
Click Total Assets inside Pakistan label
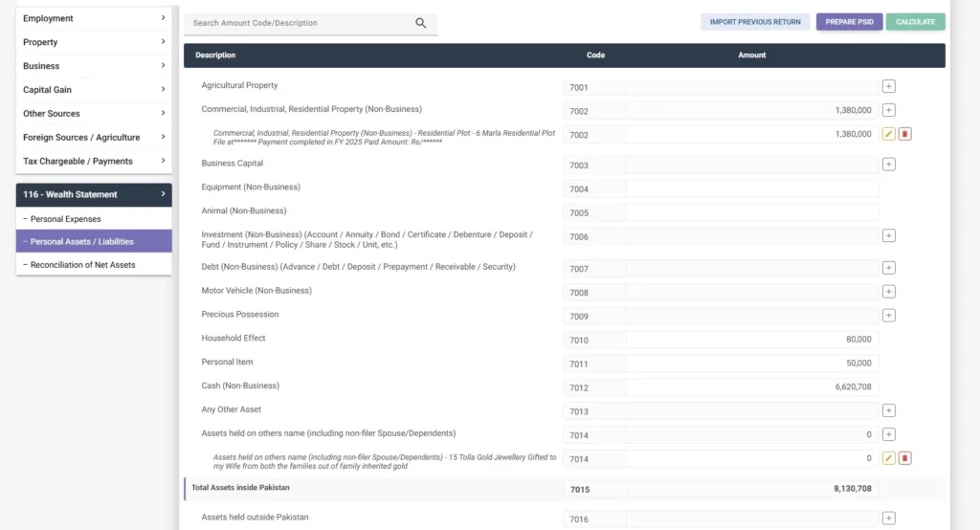pos(240,488)
